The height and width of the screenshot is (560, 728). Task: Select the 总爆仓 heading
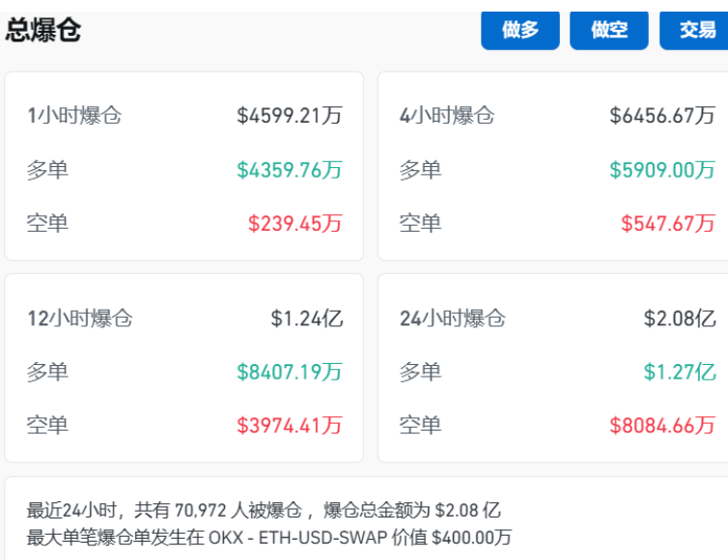(43, 30)
